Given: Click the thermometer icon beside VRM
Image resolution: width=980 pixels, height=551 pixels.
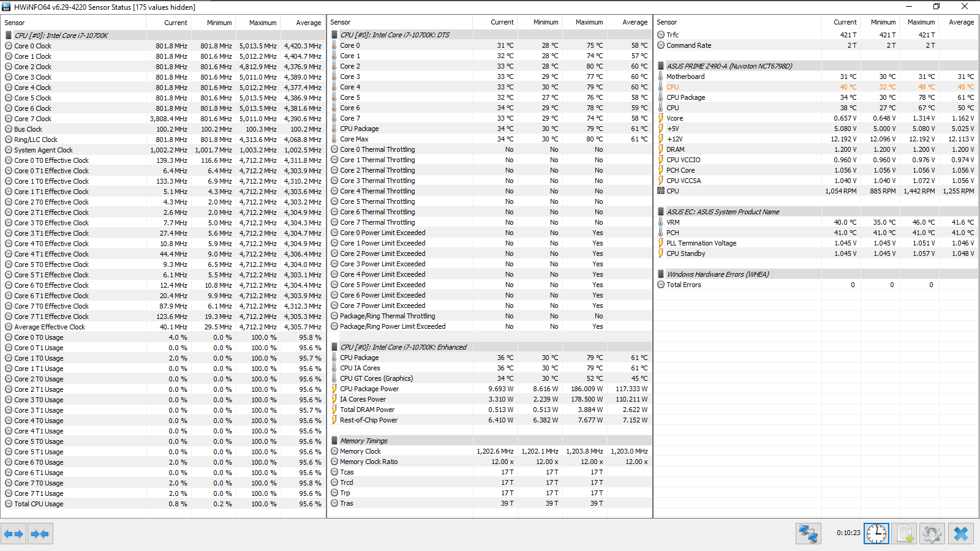Looking at the screenshot, I should [x=661, y=222].
